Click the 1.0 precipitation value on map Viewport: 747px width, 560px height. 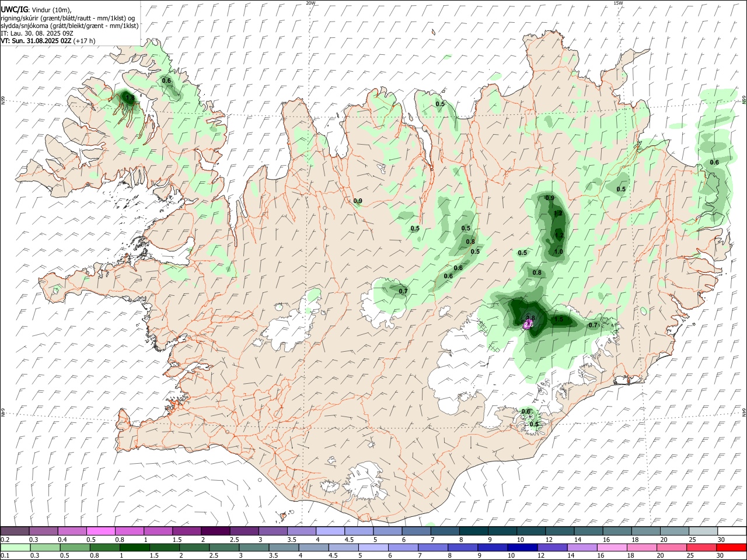[558, 252]
